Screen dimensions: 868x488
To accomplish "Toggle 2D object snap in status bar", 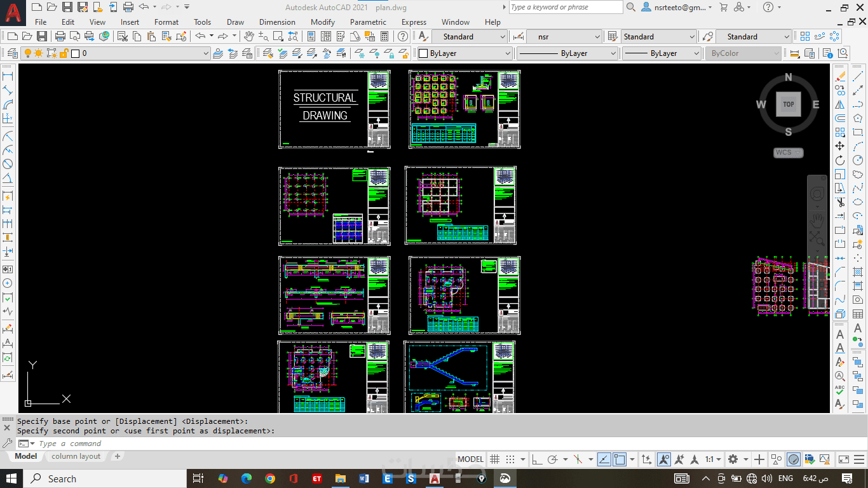I will (x=619, y=459).
